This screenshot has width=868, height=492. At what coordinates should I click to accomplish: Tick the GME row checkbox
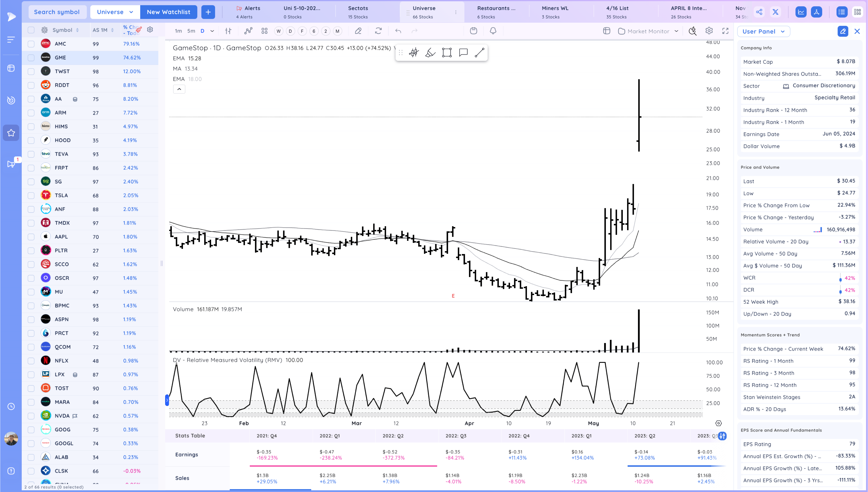[x=31, y=58]
